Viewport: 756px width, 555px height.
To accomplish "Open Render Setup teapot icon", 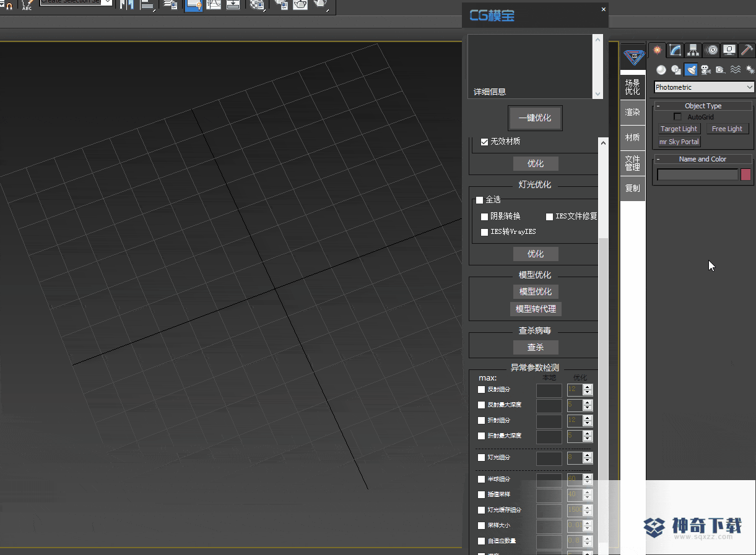I will 281,5.
